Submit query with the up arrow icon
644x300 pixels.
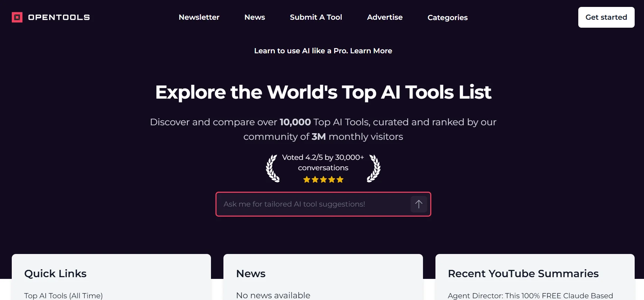click(418, 204)
